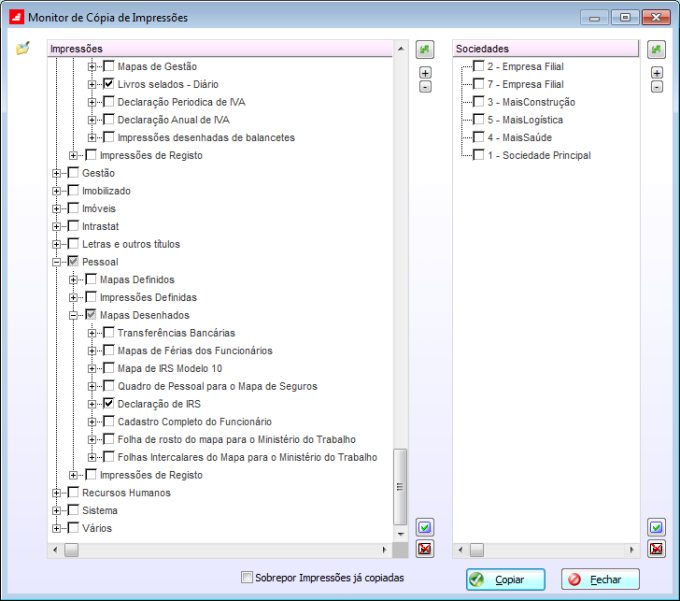Click the Fechar button

[600, 579]
